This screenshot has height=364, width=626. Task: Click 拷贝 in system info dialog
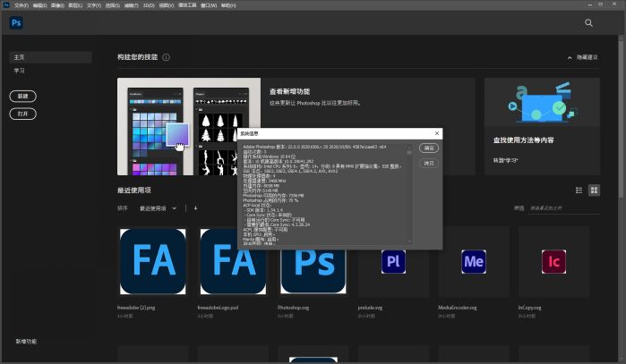429,163
